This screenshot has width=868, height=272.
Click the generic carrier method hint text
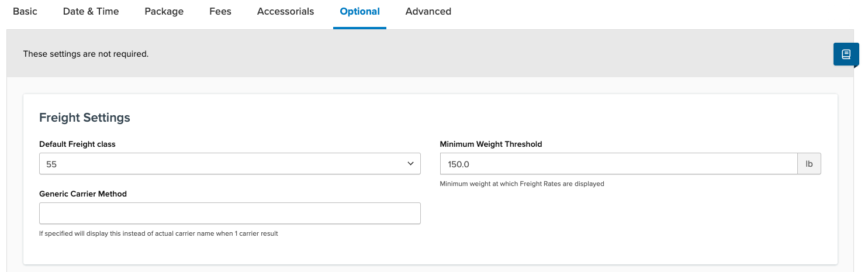point(158,233)
